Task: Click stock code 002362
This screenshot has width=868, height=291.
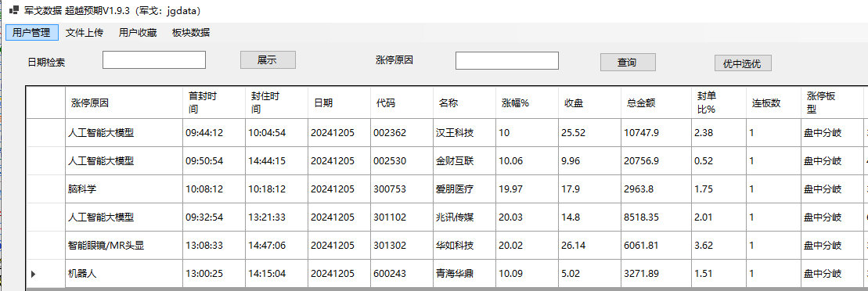Action: [402, 133]
